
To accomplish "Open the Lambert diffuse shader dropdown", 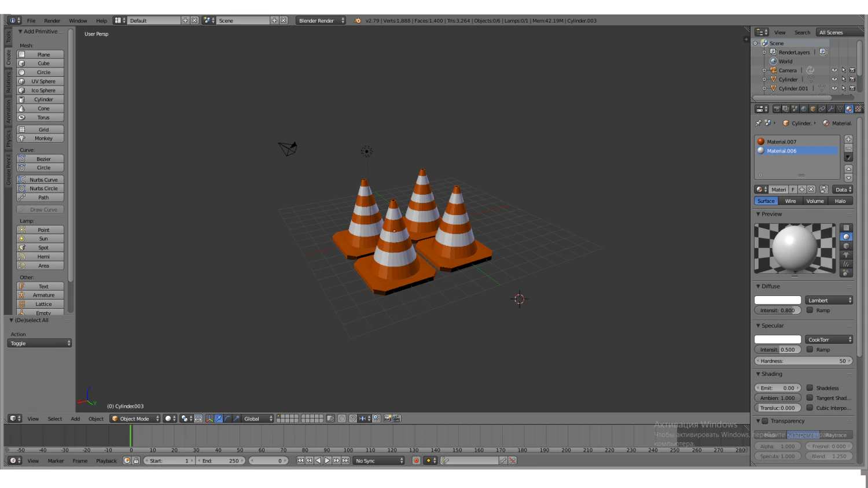I will click(829, 301).
